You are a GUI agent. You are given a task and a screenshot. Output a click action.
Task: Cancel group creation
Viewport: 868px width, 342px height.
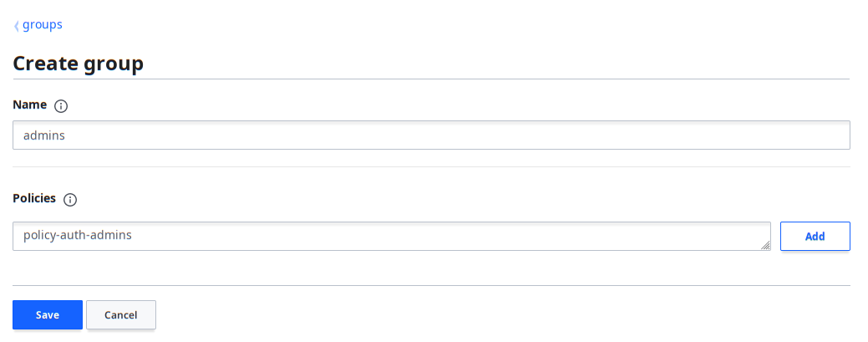pyautogui.click(x=120, y=315)
